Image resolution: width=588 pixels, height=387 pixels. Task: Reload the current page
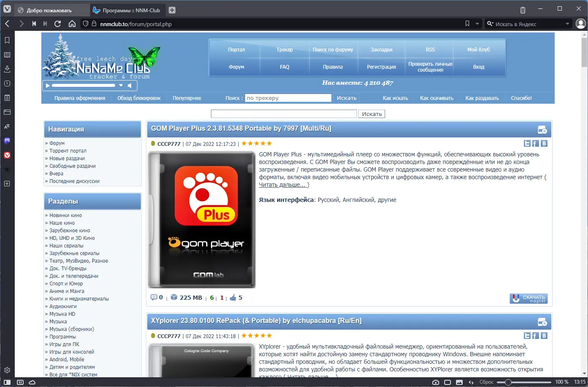click(58, 24)
